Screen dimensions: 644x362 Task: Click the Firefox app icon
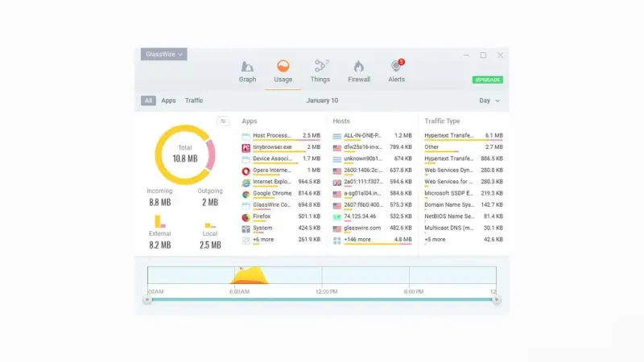[x=246, y=217]
